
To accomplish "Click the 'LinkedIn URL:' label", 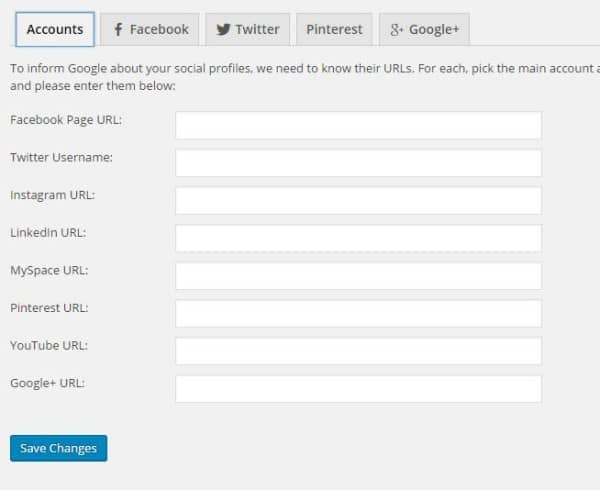I will tap(48, 233).
